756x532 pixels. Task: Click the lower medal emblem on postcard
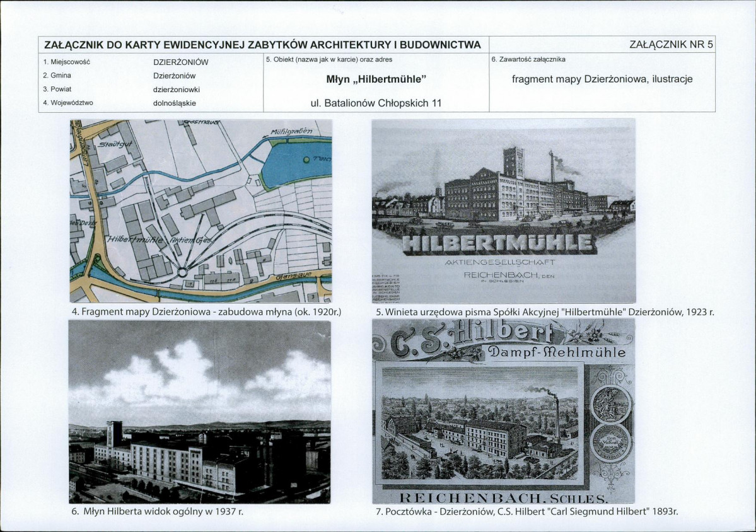click(611, 442)
